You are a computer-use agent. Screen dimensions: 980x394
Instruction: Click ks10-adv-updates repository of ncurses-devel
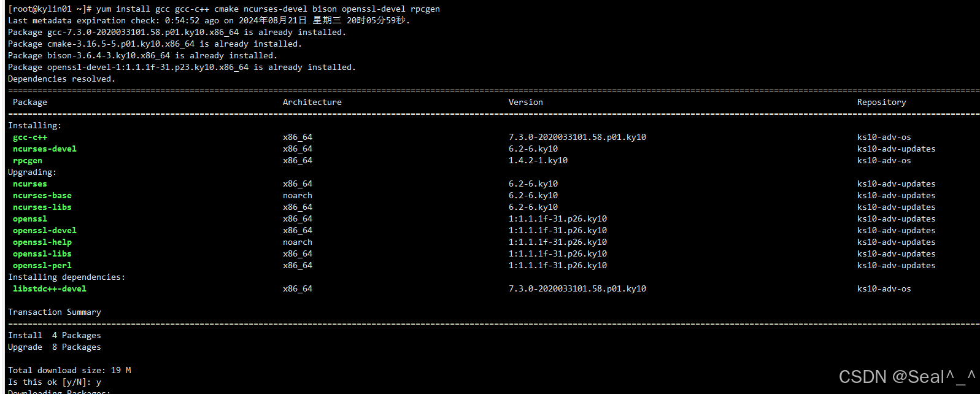pos(897,149)
